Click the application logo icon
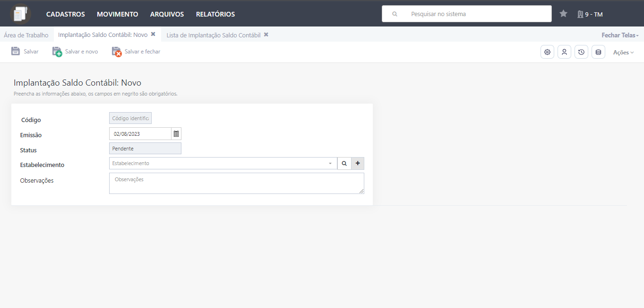Viewport: 644px width, 308px height. pyautogui.click(x=20, y=14)
